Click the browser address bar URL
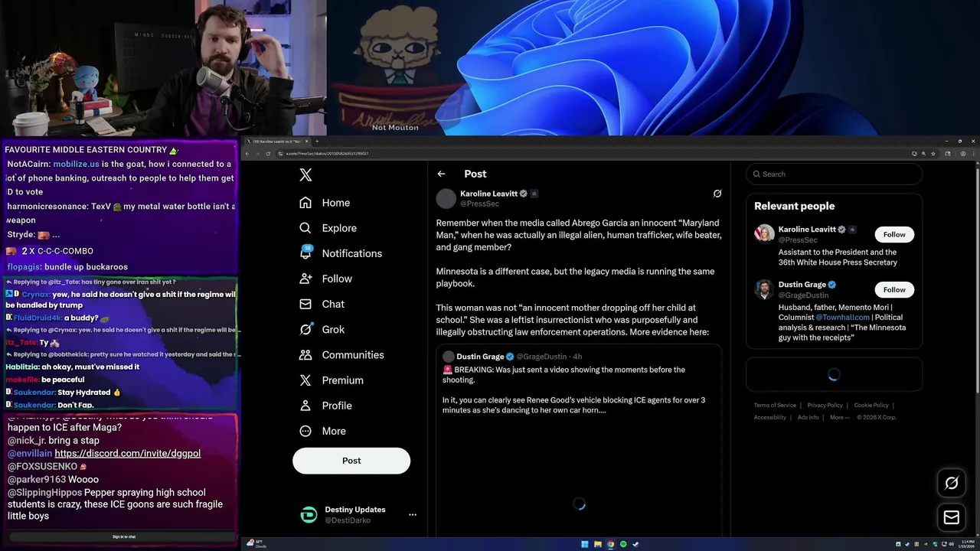 (x=327, y=154)
